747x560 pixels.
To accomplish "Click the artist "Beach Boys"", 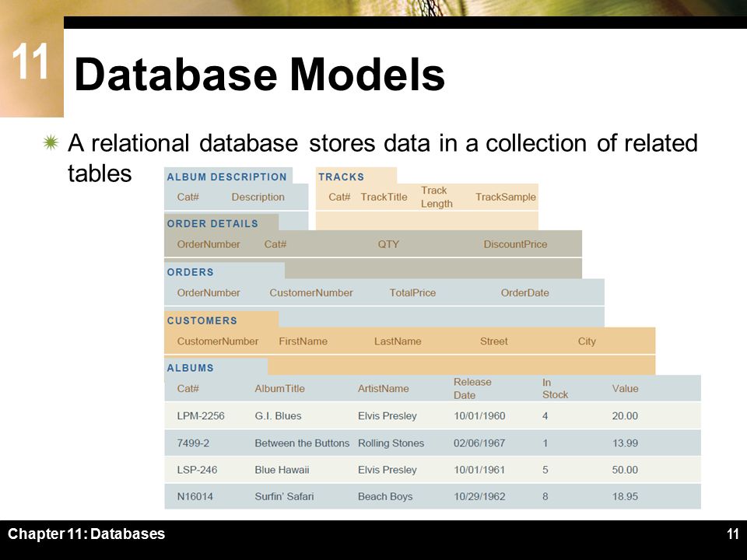I will coord(385,496).
